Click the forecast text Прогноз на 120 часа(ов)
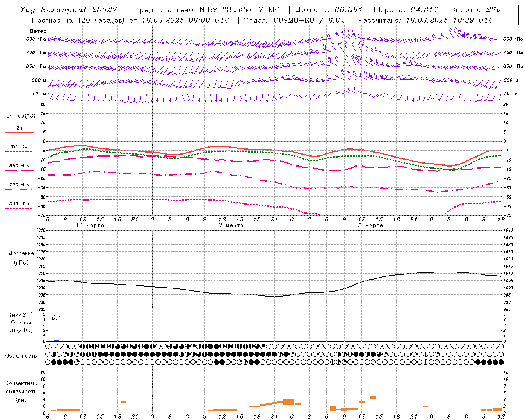Screen dimensions: 525x420 79,20
